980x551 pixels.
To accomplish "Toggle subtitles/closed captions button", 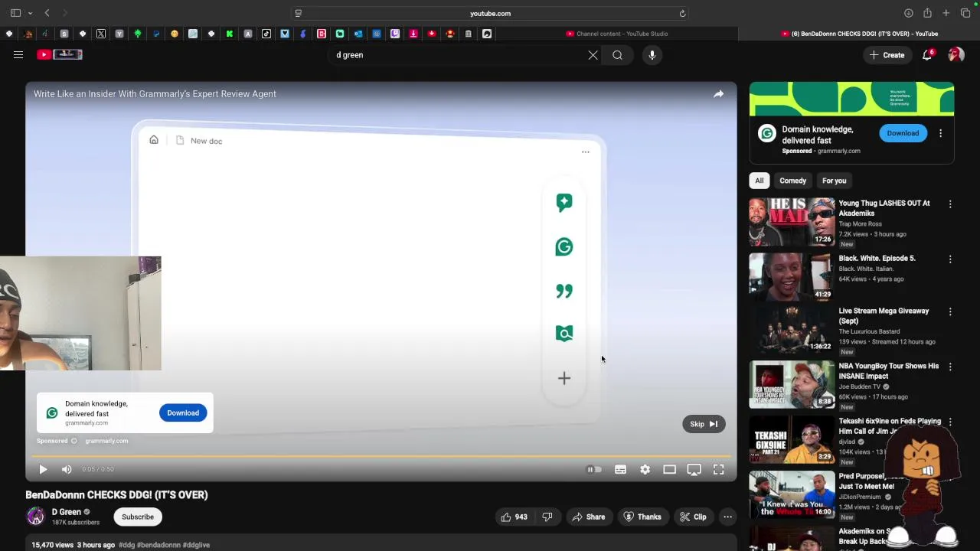I will click(620, 469).
